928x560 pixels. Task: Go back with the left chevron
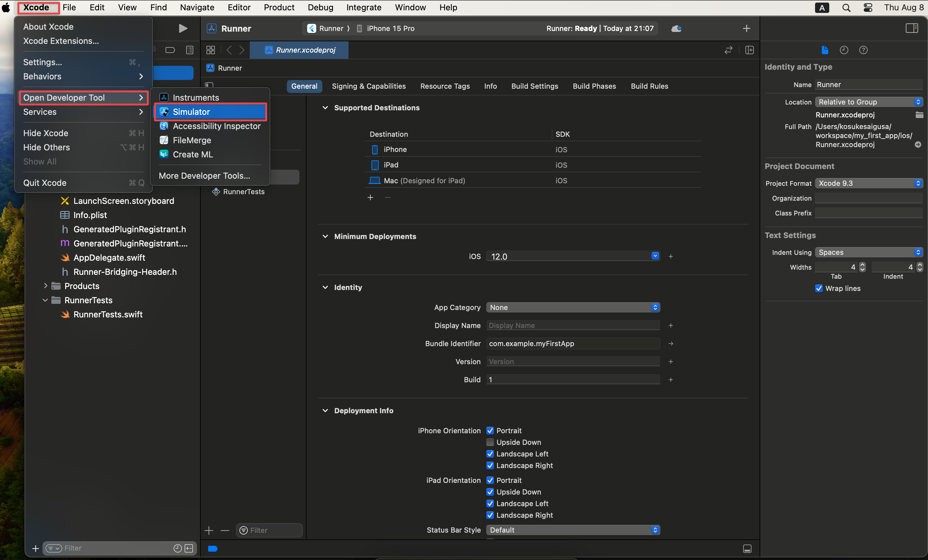point(228,50)
